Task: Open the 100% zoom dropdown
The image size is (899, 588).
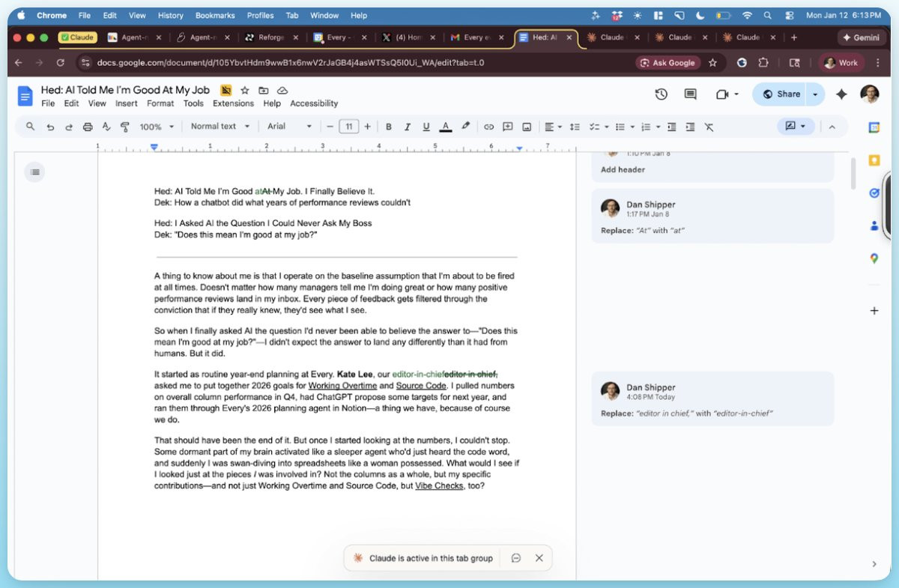Action: point(157,127)
